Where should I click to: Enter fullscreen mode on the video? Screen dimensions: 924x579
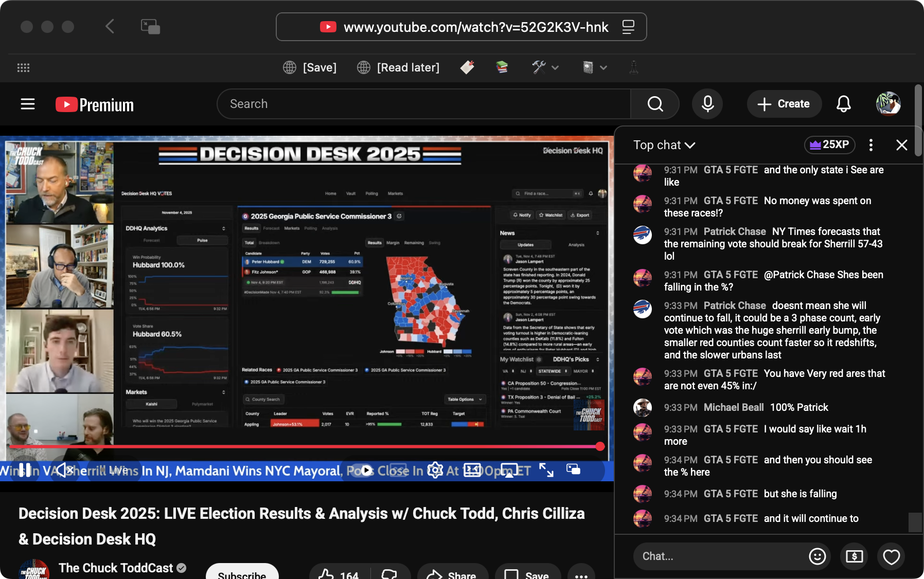(x=546, y=470)
